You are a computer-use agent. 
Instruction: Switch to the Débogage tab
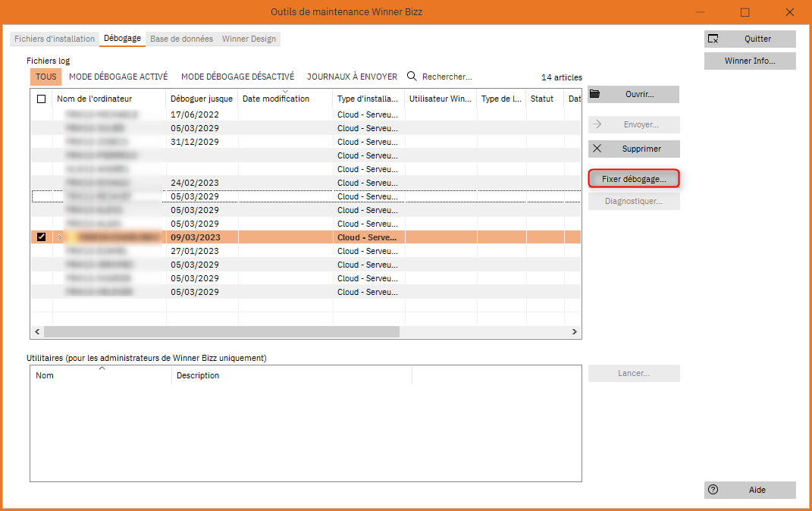(122, 39)
